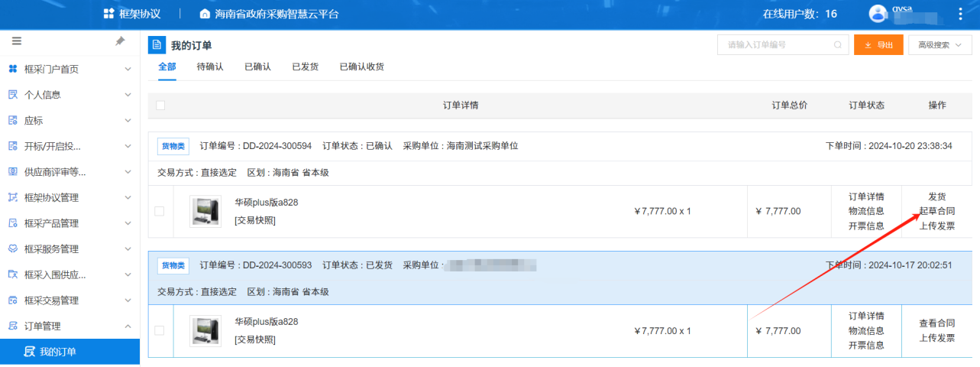Click the 框架协议 grid icon in the header
Screen dimensions: 980x367
108,14
